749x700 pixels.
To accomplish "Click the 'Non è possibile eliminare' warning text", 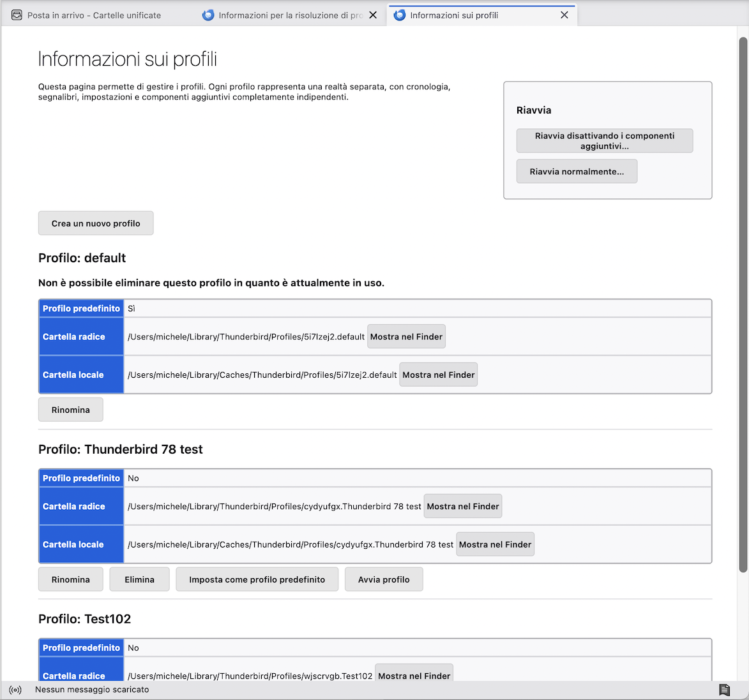I will 211,283.
